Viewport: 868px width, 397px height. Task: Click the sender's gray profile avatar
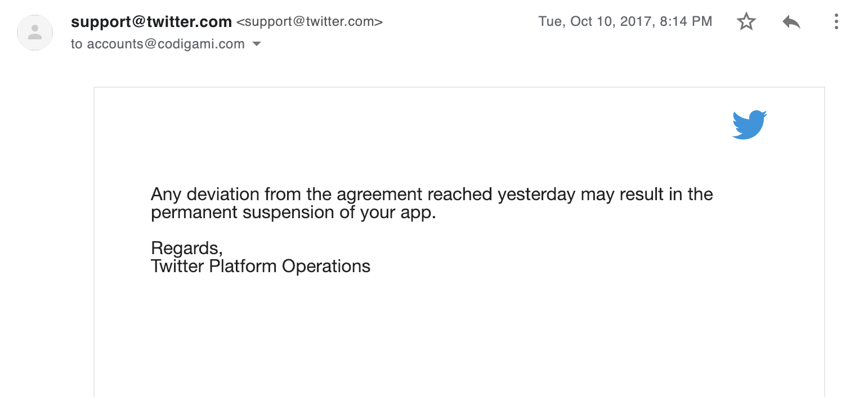click(x=35, y=33)
